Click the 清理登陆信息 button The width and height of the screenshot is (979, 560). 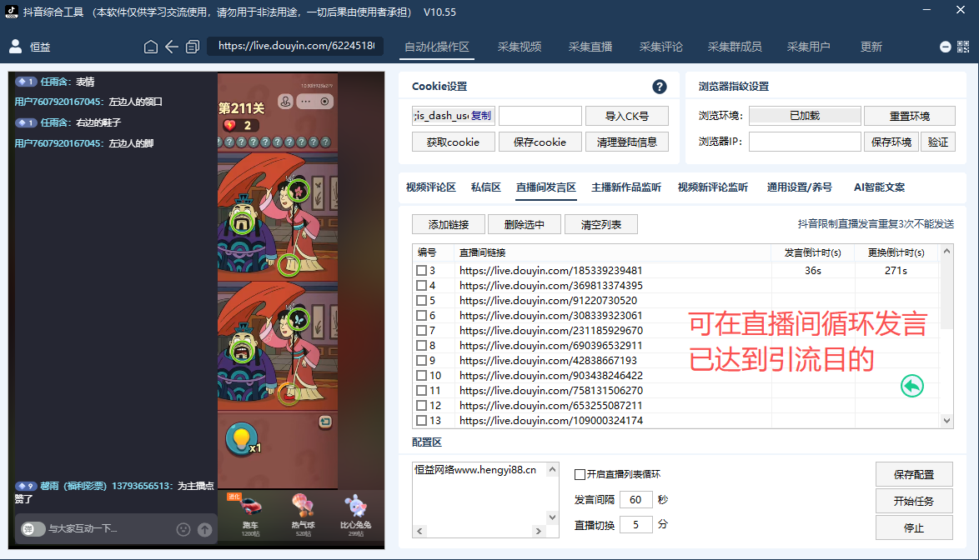point(627,142)
